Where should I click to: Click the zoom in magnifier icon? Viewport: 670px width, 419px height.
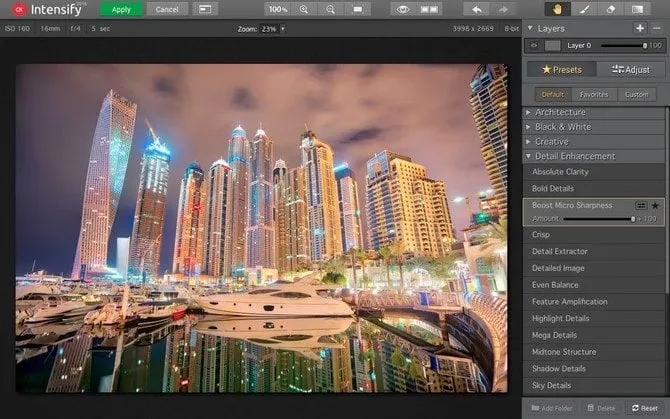point(304,9)
